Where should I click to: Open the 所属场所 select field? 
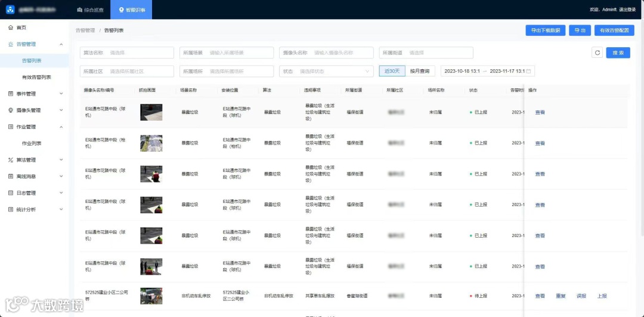click(227, 71)
